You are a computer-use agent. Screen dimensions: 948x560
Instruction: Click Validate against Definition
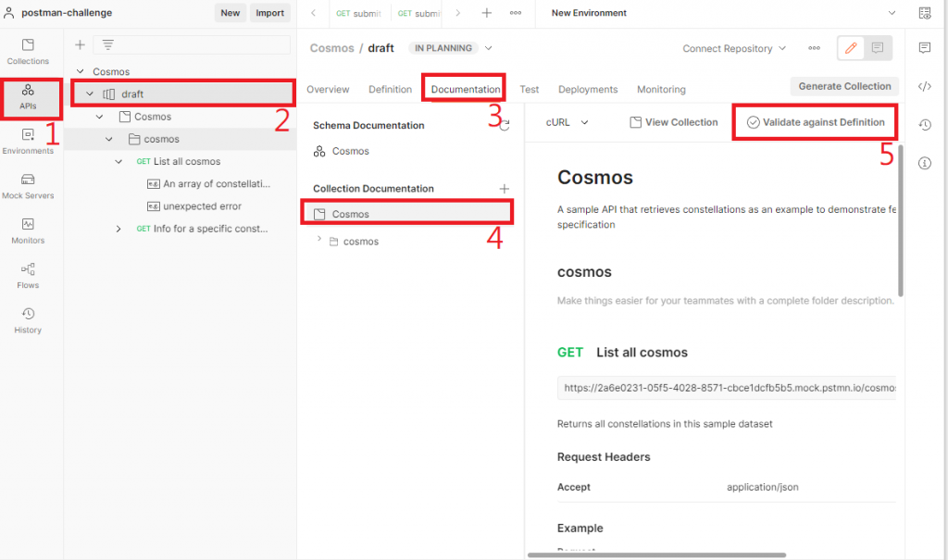[x=816, y=122]
